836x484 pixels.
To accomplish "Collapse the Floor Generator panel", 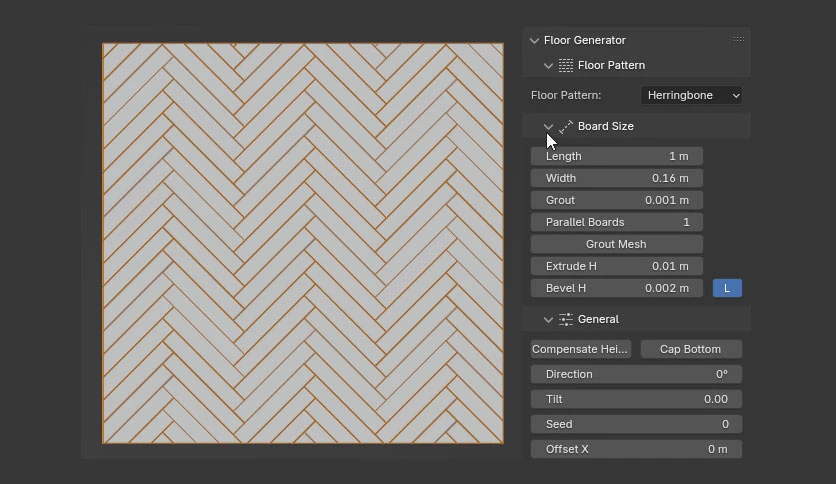I will point(534,41).
